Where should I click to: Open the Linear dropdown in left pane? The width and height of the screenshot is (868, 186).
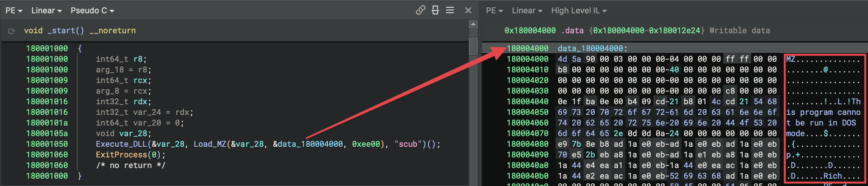pyautogui.click(x=46, y=10)
